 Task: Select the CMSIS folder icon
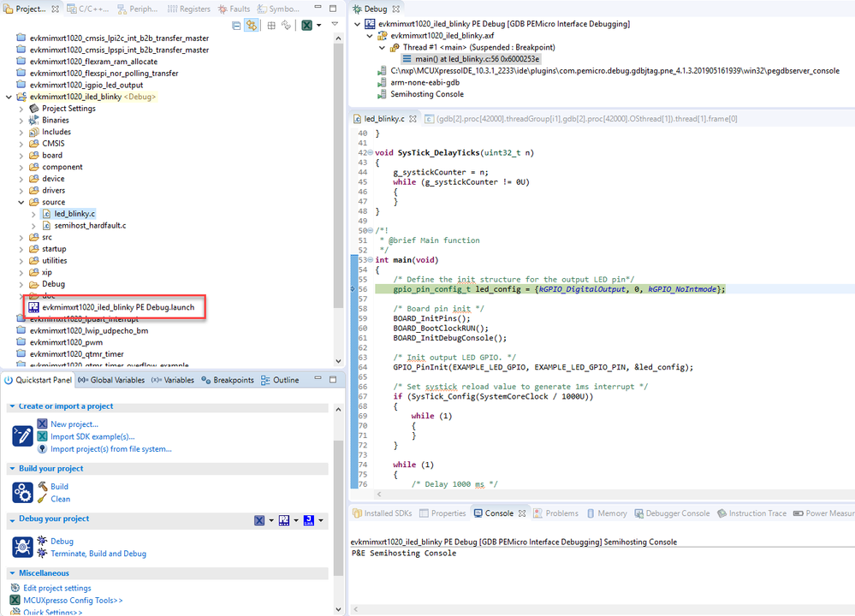34,144
